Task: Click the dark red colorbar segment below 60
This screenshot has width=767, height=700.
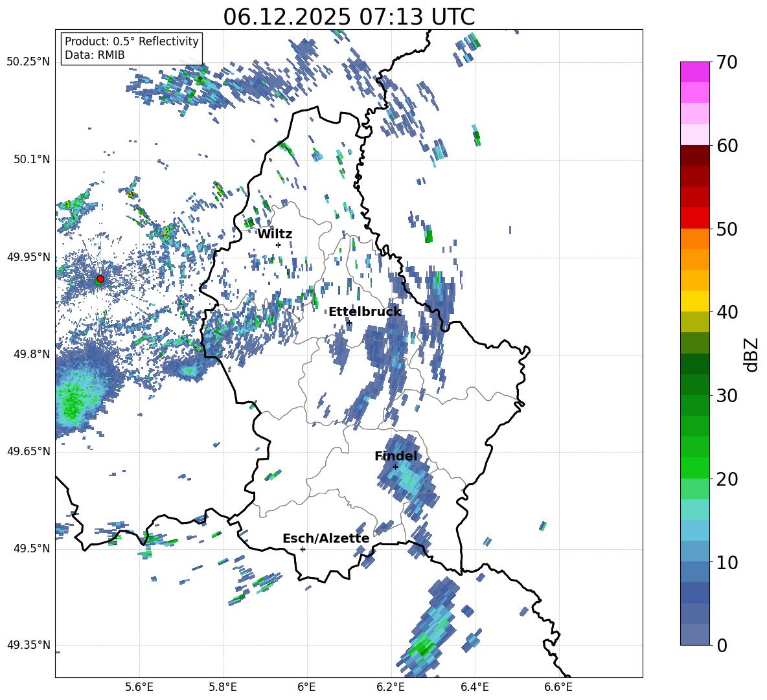Action: (694, 155)
